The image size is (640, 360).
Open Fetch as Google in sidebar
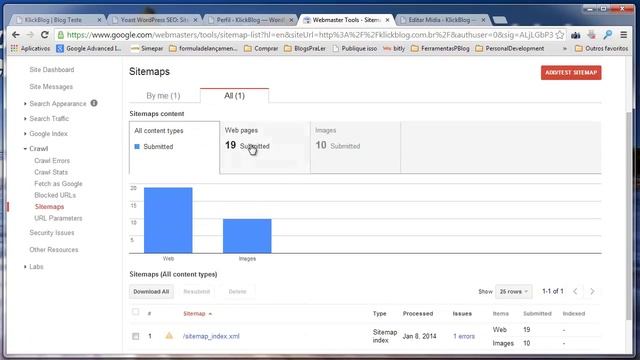pos(58,184)
